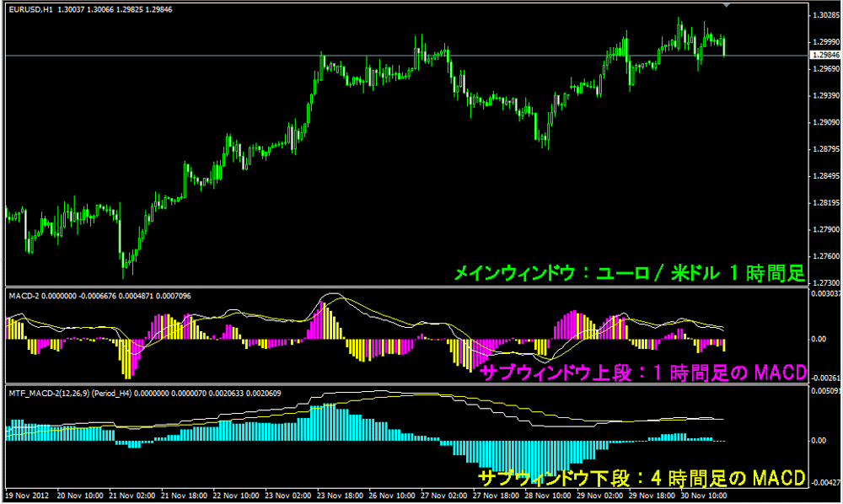Viewport: 843px width, 504px height.
Task: Click the current price label 1.29846
Action: (824, 55)
